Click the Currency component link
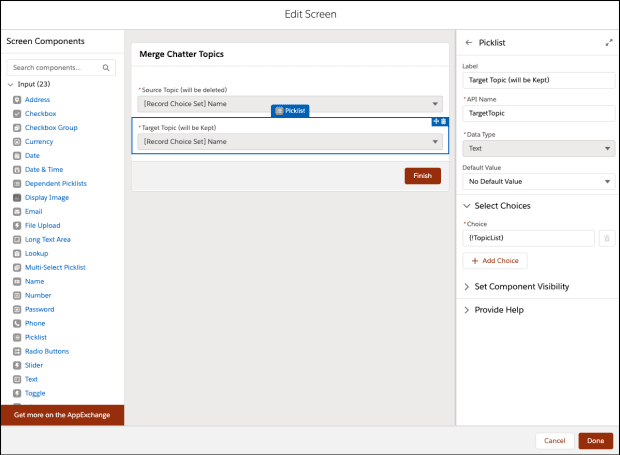This screenshot has height=455, width=620. point(39,142)
